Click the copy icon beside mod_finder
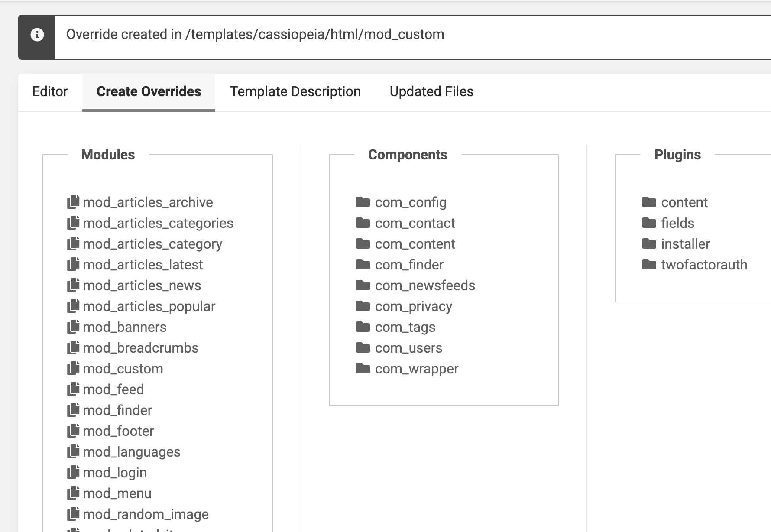The width and height of the screenshot is (771, 532). coord(73,410)
